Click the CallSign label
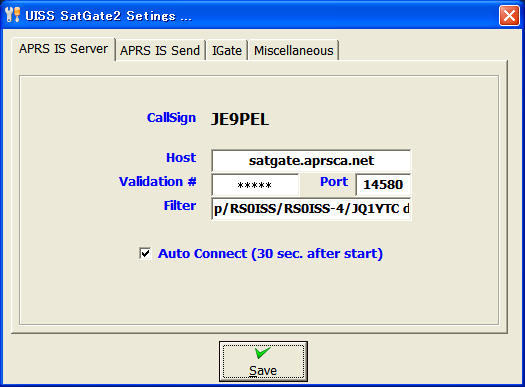The height and width of the screenshot is (387, 525). (171, 118)
